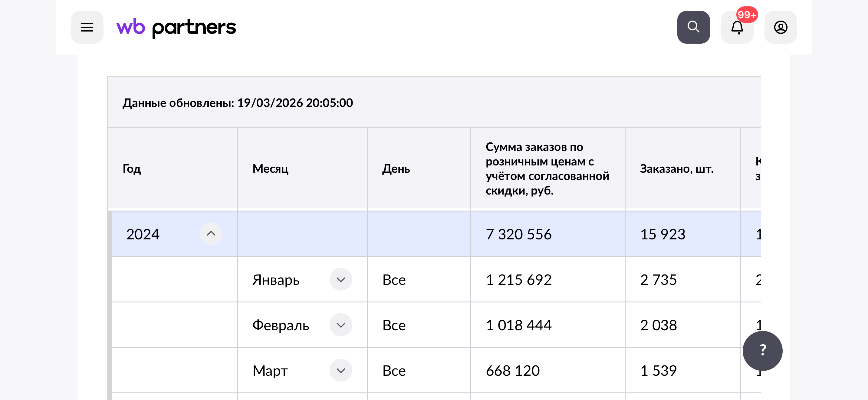Click the Заказано, шт. column header

point(677,168)
